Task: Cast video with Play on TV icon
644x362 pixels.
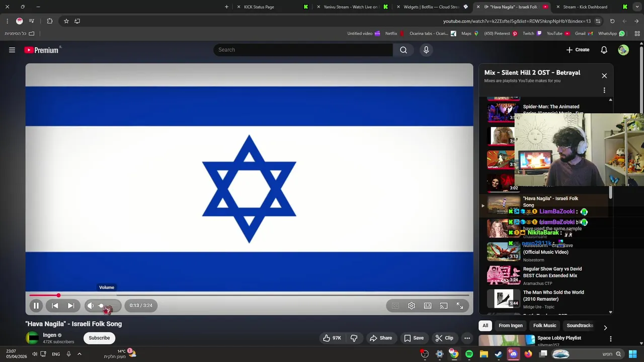Action: 444,306
